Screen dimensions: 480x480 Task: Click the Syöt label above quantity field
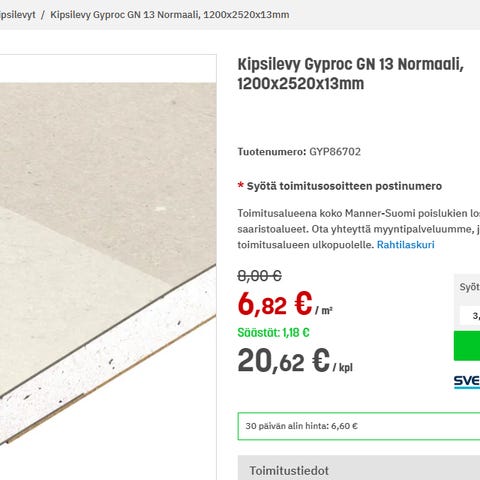470,287
